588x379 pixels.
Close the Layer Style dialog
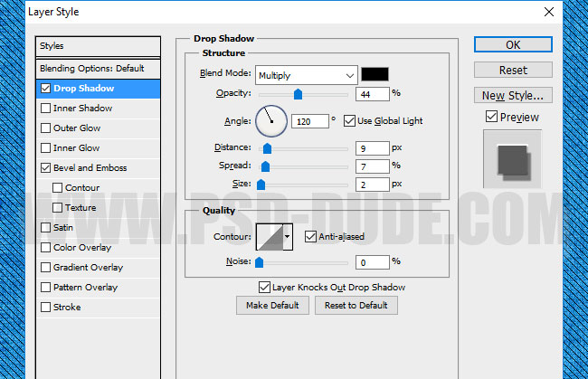tap(547, 13)
